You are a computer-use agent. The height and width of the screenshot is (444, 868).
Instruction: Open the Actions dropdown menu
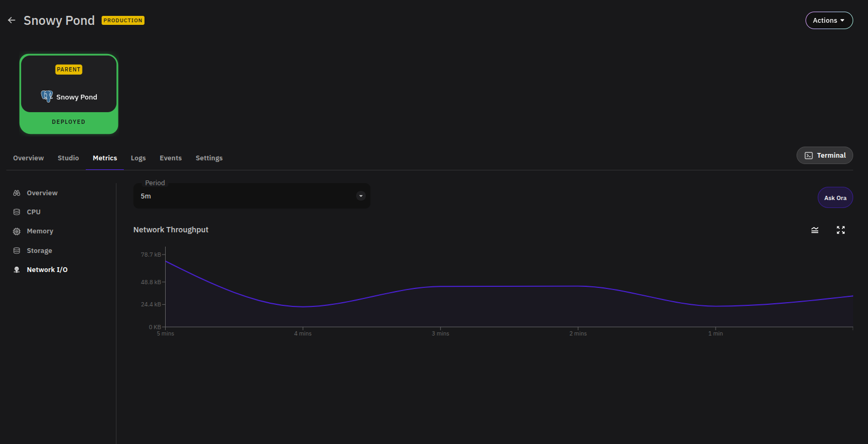829,20
